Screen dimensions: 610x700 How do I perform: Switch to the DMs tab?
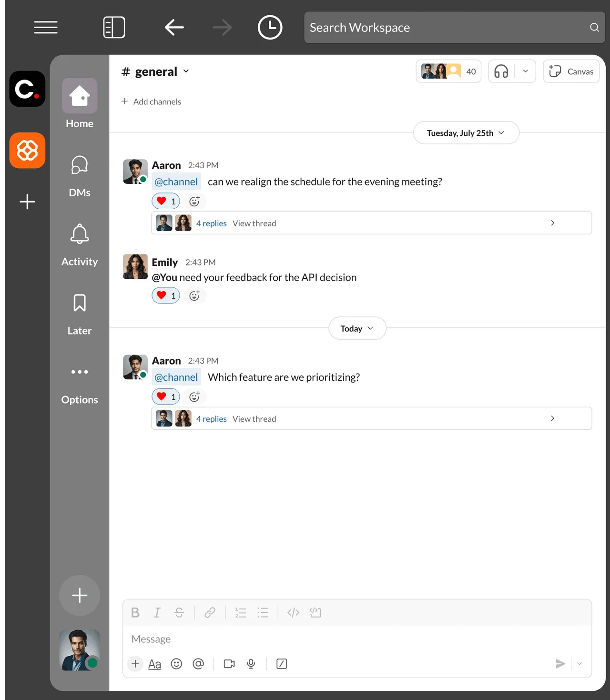click(80, 176)
